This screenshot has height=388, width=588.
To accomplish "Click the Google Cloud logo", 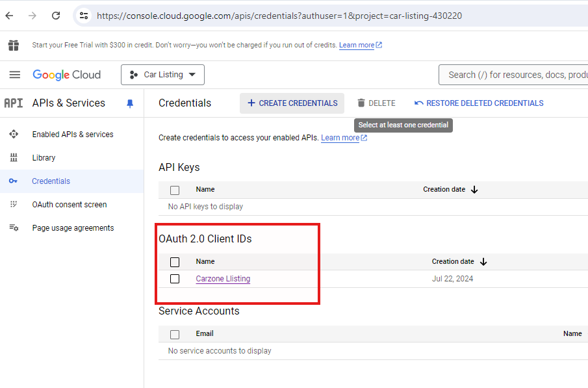I will (x=67, y=75).
